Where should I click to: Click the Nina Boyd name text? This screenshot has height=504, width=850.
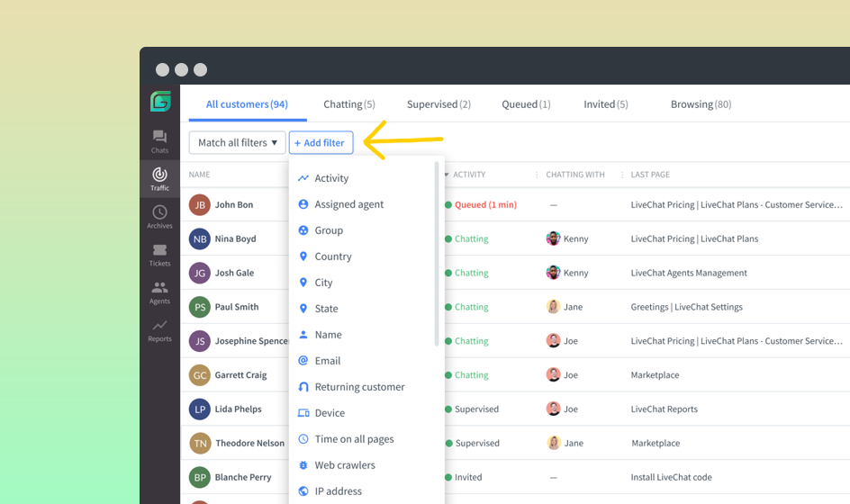pos(235,239)
